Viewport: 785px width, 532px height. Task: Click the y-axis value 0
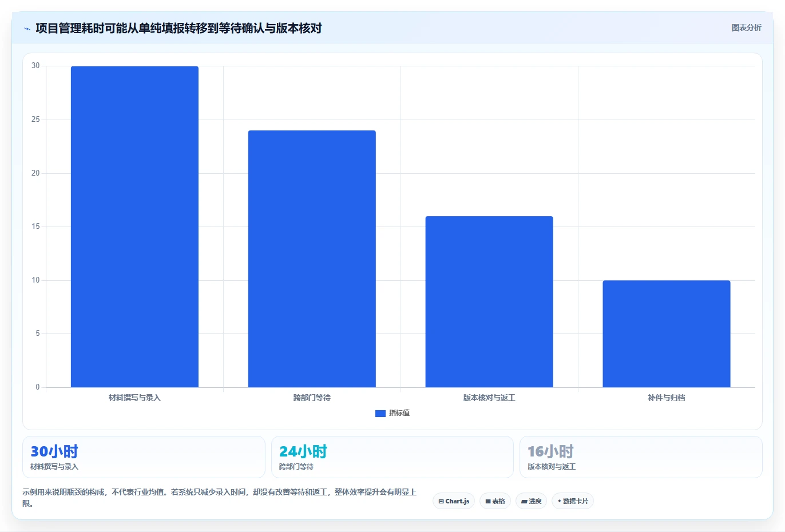coord(38,387)
